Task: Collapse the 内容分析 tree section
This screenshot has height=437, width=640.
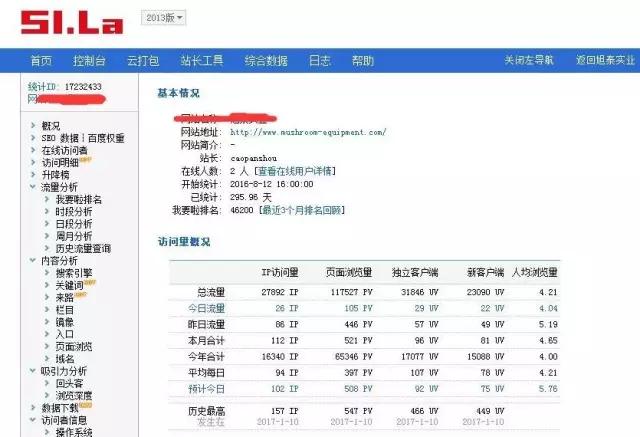Action: coord(33,261)
